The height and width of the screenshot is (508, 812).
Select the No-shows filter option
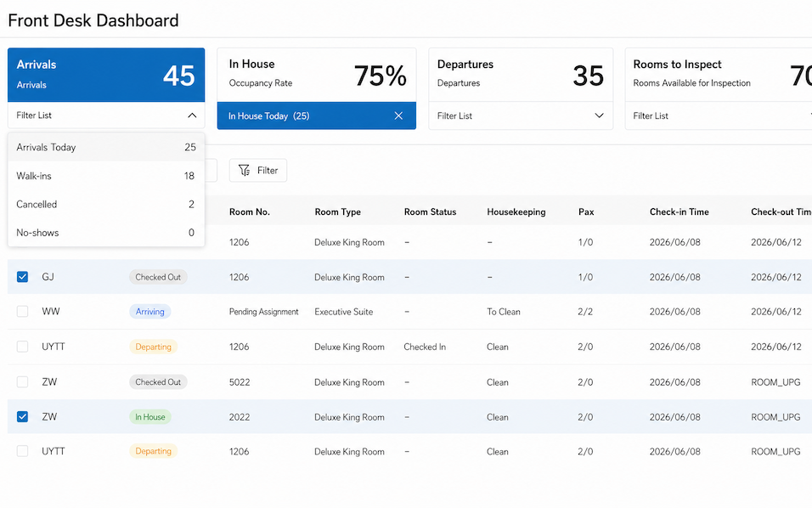tap(106, 233)
